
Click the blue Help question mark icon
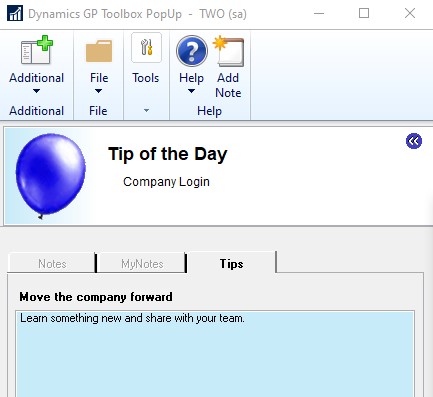coord(192,51)
